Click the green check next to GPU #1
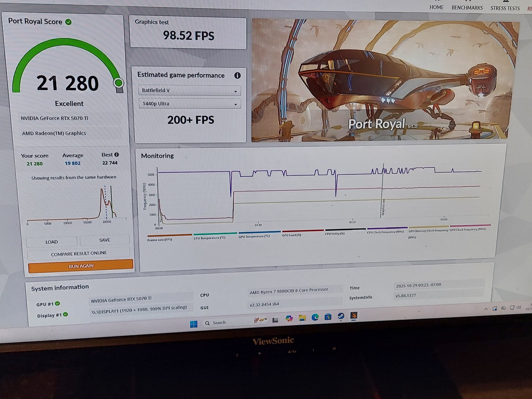The width and height of the screenshot is (532, 399). tap(57, 303)
